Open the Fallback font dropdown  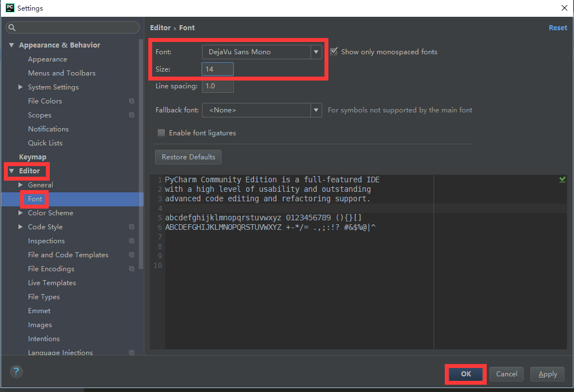click(x=316, y=110)
